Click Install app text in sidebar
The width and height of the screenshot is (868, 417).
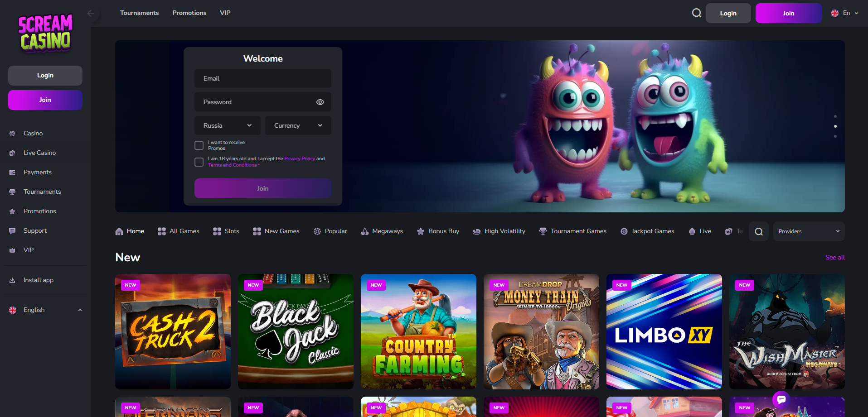coord(39,280)
